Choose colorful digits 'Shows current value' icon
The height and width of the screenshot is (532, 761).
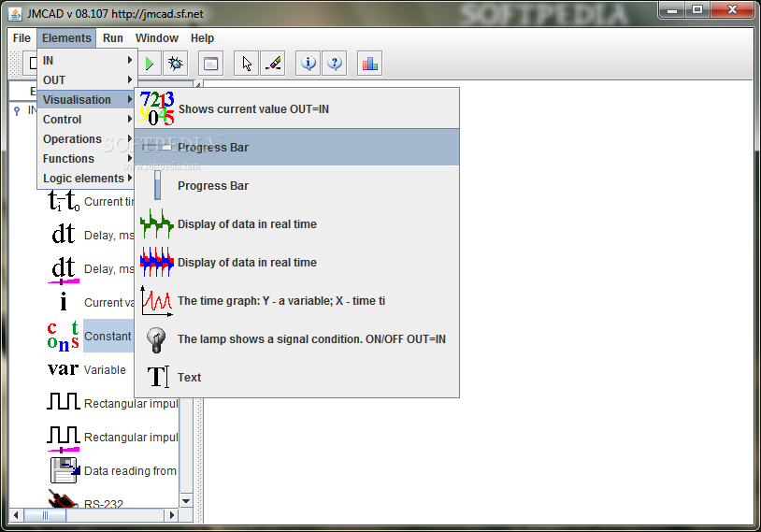[x=156, y=108]
